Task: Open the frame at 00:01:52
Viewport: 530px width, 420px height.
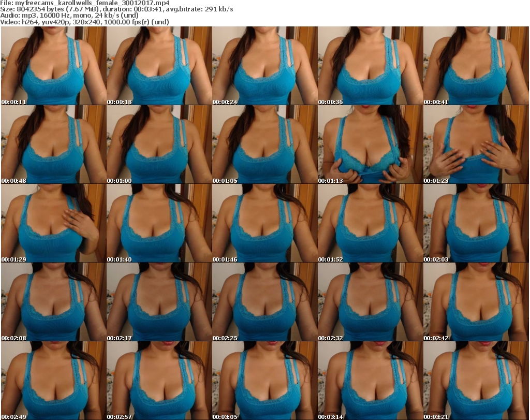Action: click(x=371, y=223)
